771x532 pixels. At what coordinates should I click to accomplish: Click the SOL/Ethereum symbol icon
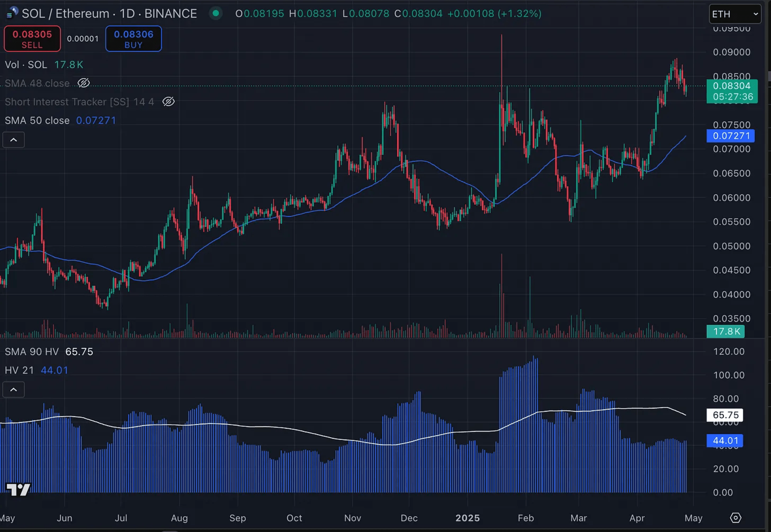click(x=12, y=13)
